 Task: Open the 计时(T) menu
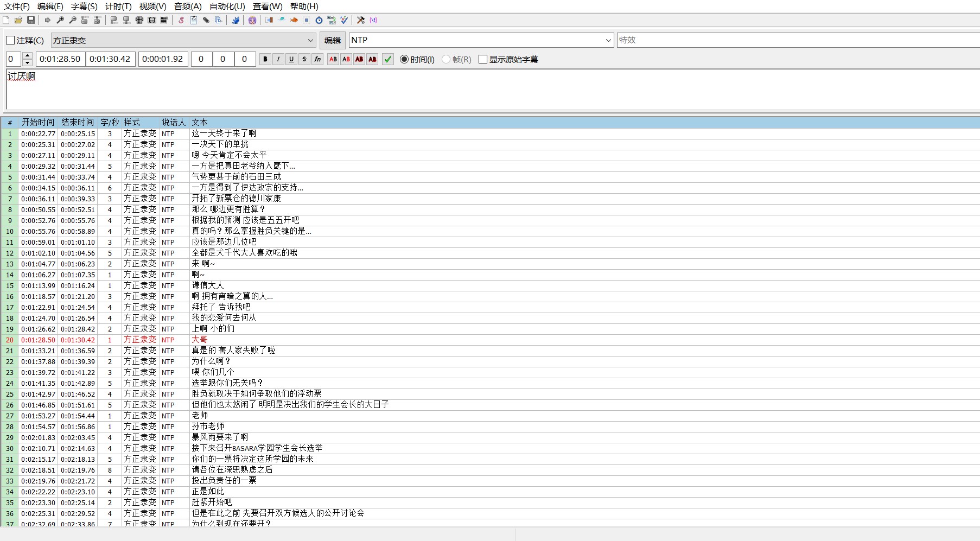[118, 7]
